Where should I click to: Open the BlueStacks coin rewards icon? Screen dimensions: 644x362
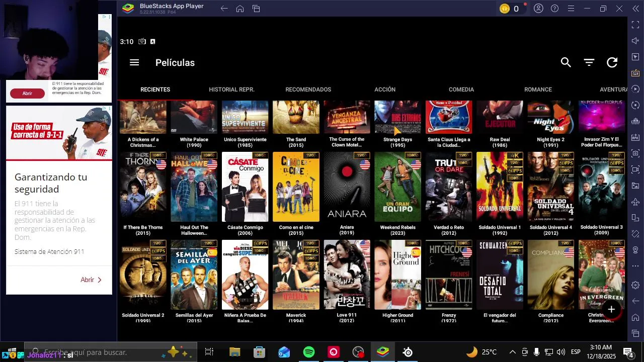[x=505, y=9]
